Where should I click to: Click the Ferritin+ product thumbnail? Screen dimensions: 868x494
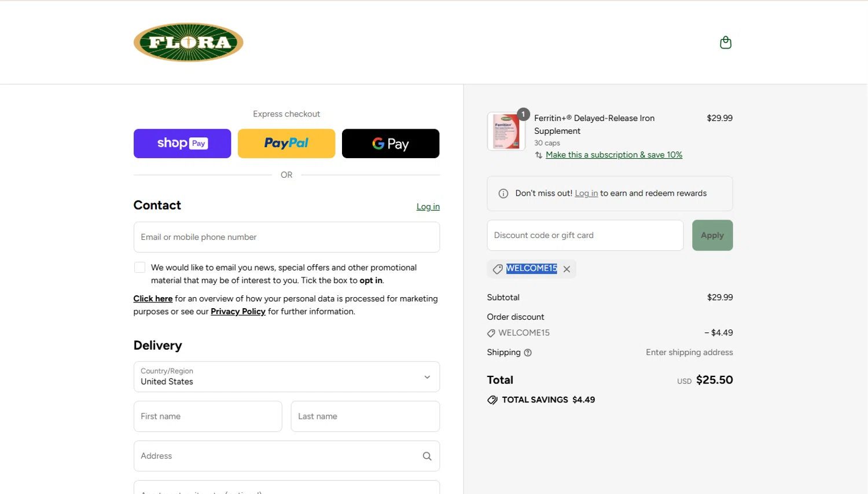[506, 131]
